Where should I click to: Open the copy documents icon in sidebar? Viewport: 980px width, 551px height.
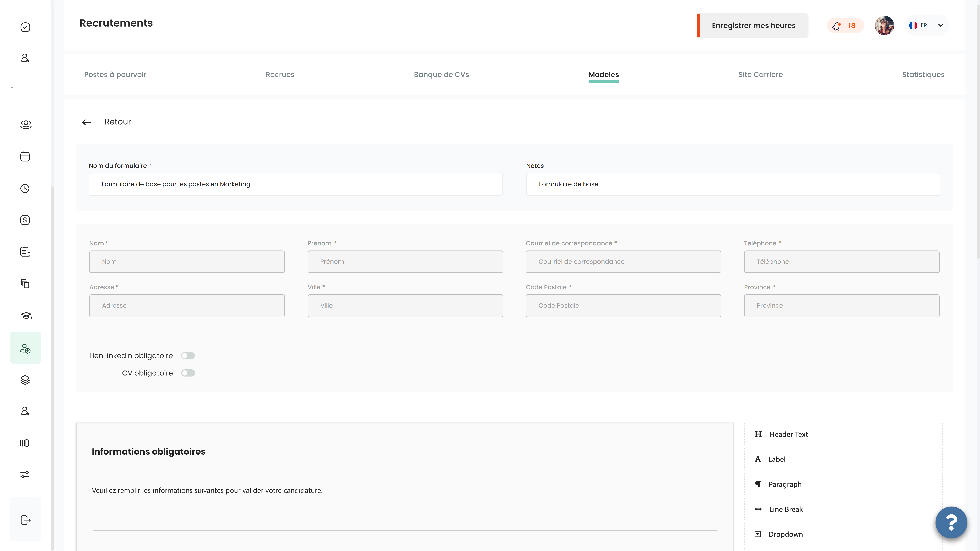(x=25, y=284)
